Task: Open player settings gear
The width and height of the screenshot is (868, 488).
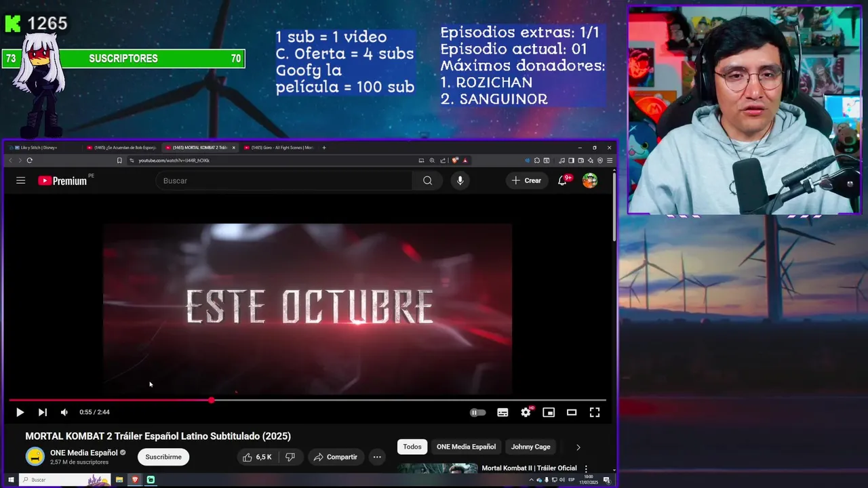Action: coord(526,412)
